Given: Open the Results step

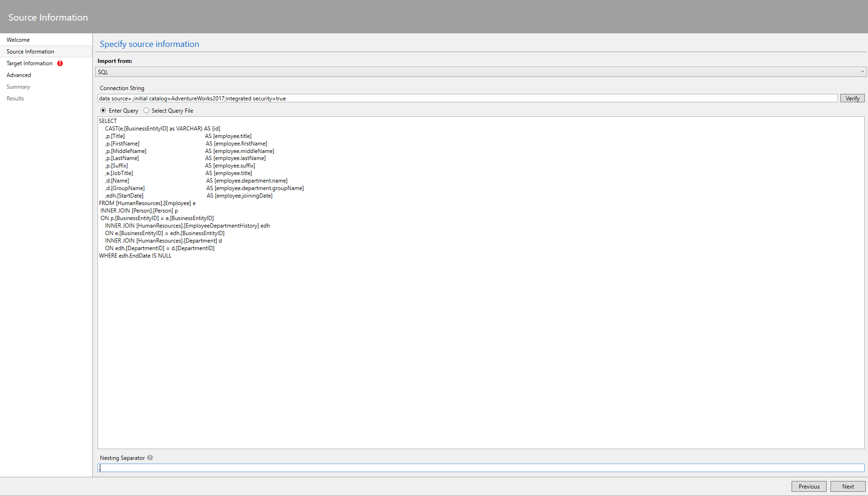Looking at the screenshot, I should tap(15, 99).
